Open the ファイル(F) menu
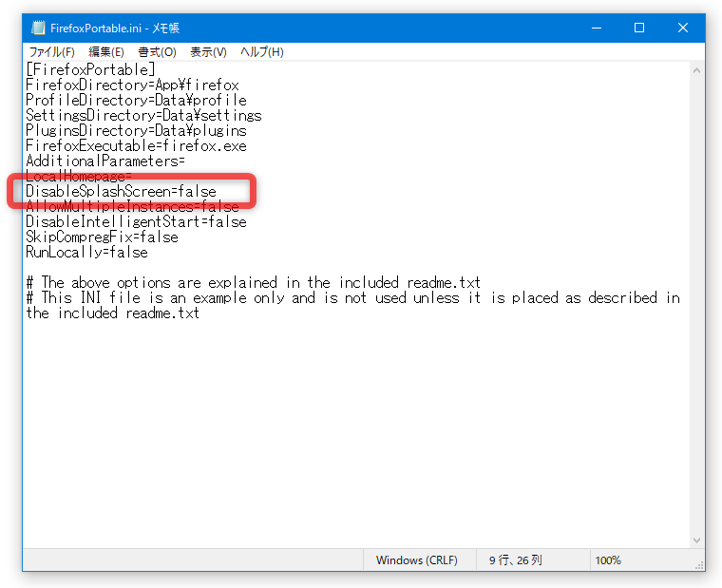722x588 pixels. tap(51, 52)
